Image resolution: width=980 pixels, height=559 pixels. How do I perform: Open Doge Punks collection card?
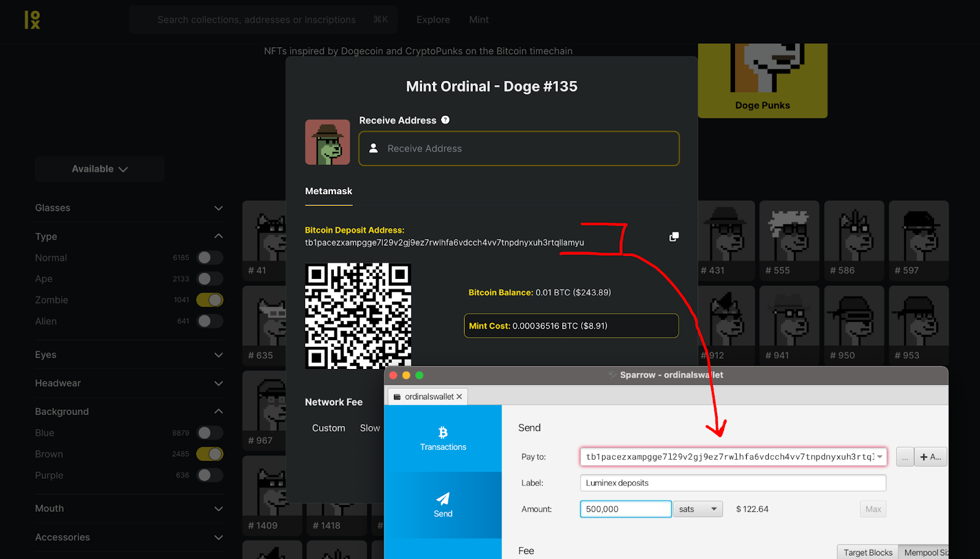763,80
